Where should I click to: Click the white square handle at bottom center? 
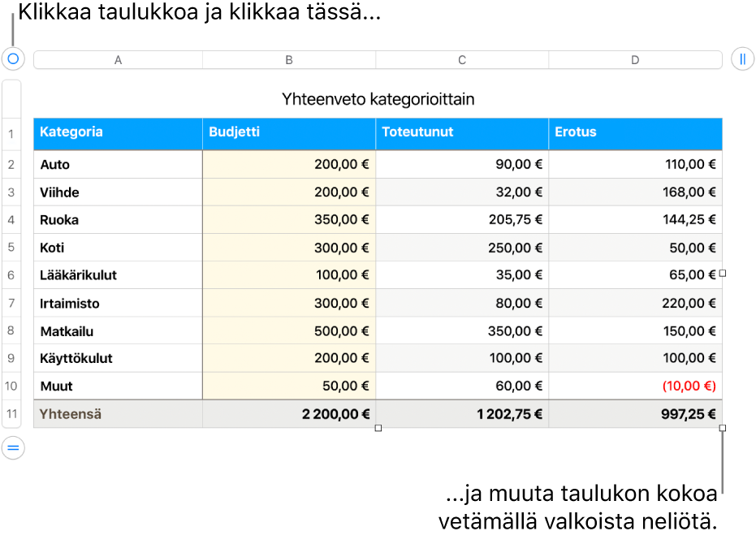coord(378,428)
